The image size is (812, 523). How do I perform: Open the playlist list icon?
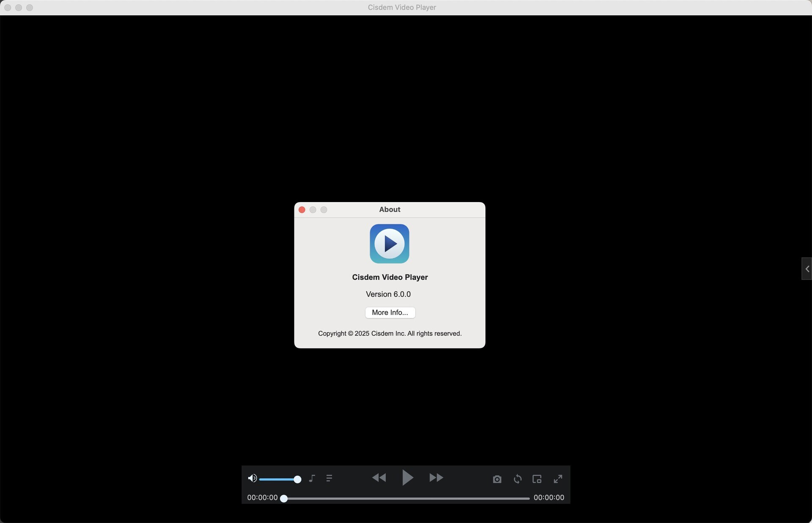pyautogui.click(x=329, y=479)
